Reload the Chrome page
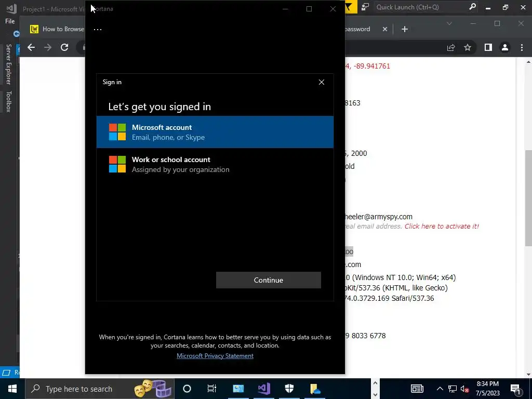 pos(64,47)
